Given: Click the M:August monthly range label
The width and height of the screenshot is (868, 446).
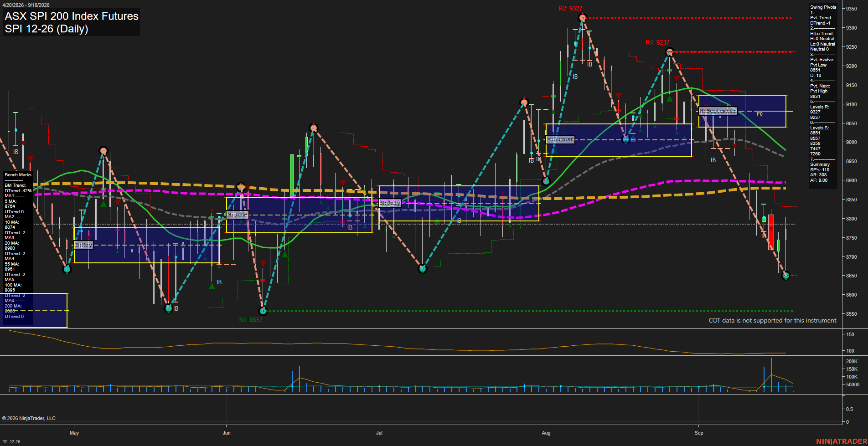Looking at the screenshot, I should tap(560, 139).
